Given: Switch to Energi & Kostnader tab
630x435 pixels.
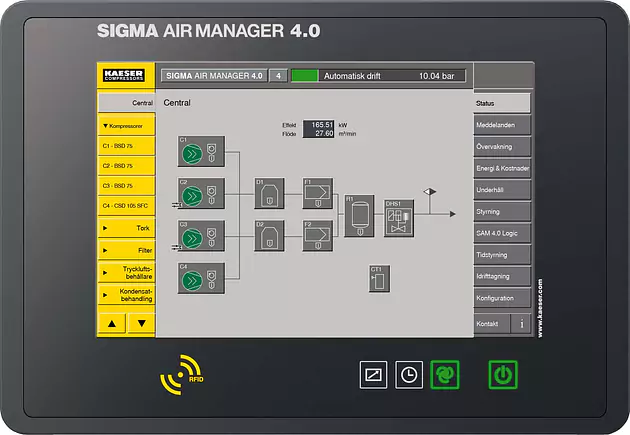Looking at the screenshot, I should 502,168.
